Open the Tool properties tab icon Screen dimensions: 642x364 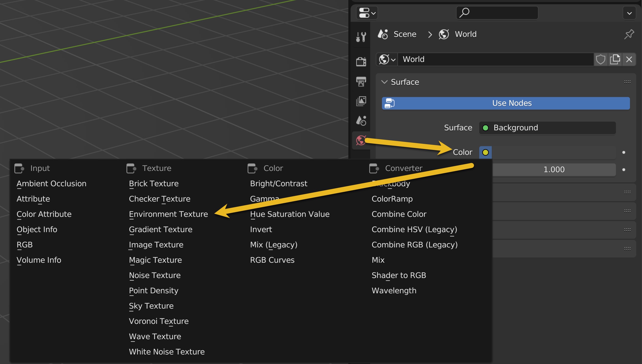pos(361,37)
